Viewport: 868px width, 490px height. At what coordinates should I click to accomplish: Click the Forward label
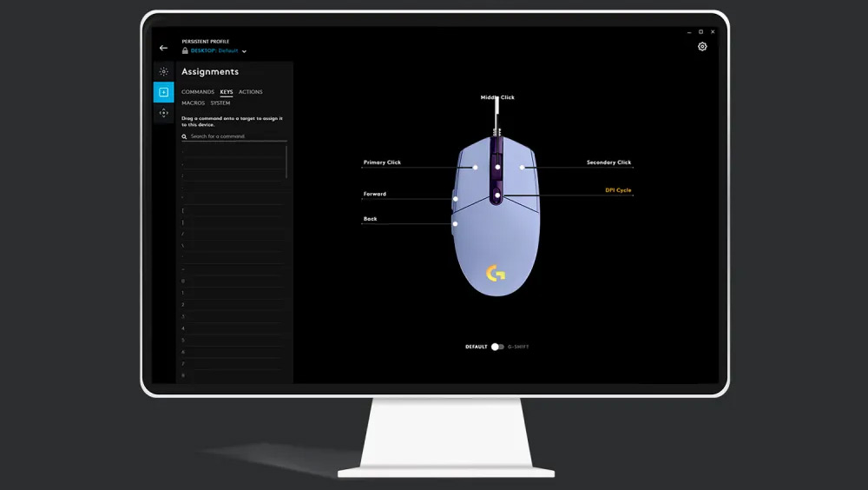[x=375, y=194]
